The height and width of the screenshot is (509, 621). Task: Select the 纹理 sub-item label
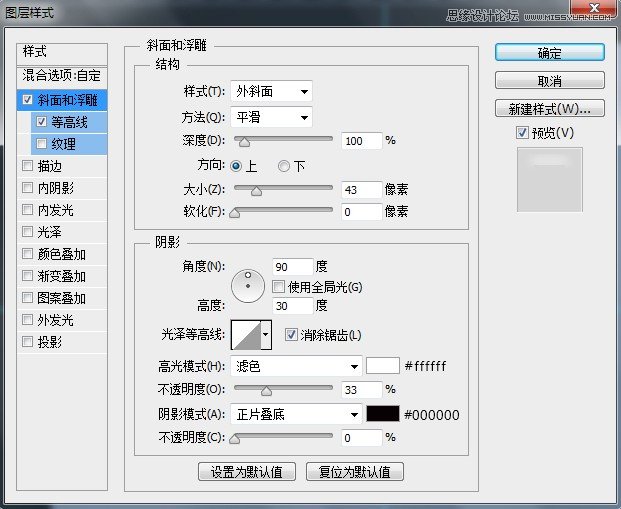tap(63, 144)
